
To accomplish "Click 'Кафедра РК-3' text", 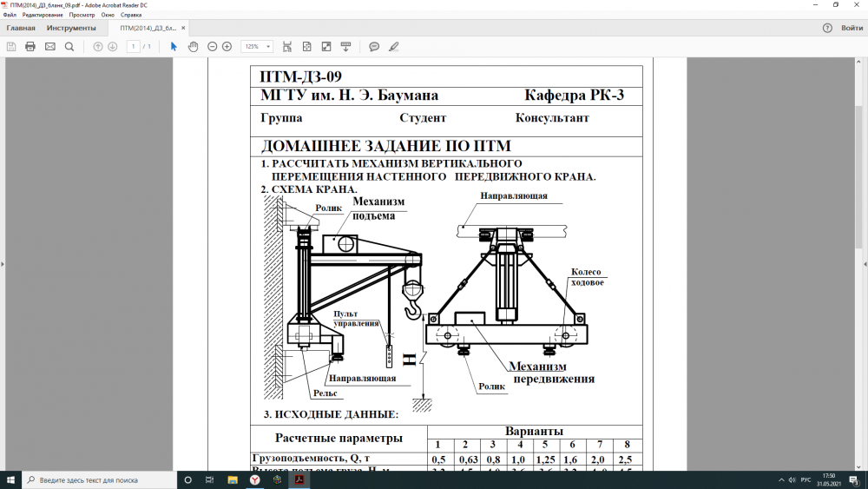I will coord(574,96).
